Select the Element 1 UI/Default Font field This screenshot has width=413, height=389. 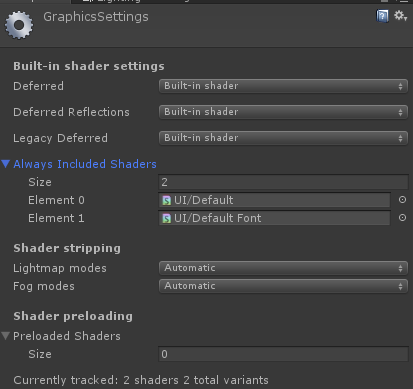click(274, 218)
